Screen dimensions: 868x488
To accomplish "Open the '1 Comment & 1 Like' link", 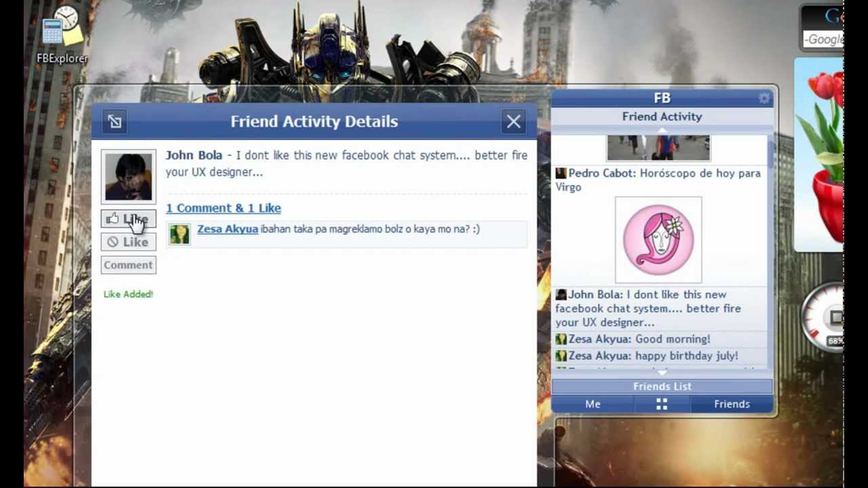I will coord(223,208).
